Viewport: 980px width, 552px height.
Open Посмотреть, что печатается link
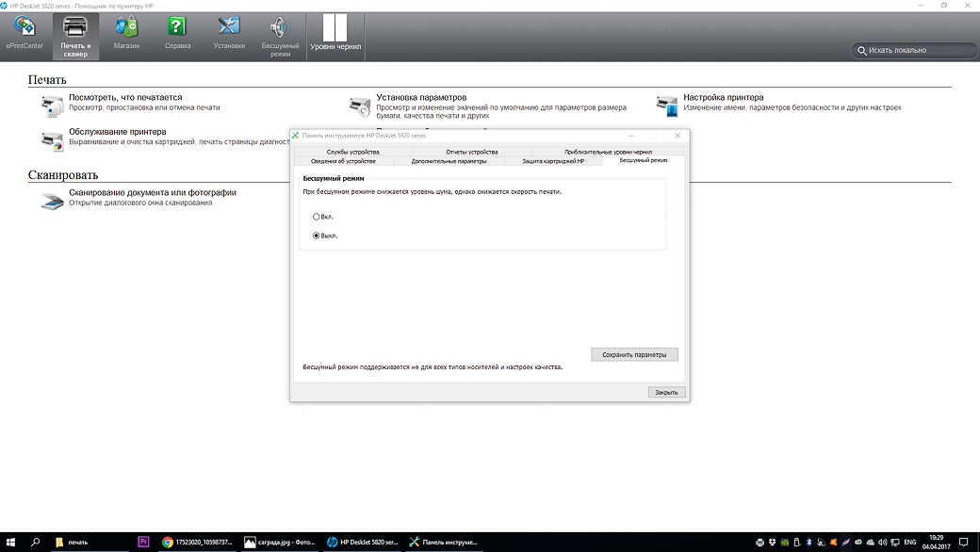point(125,97)
